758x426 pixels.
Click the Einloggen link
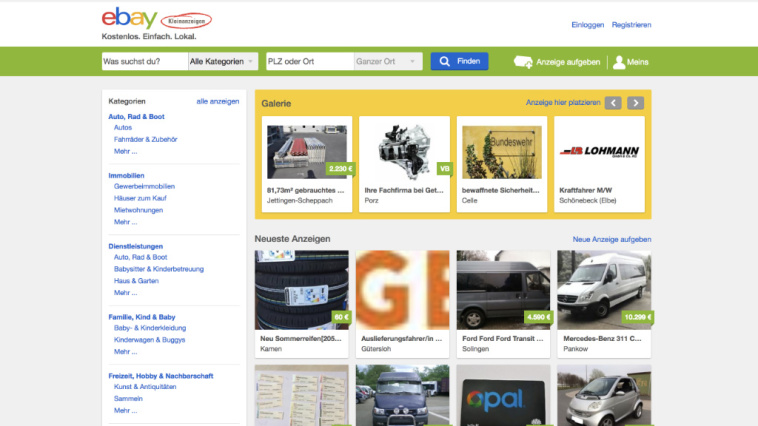point(587,25)
